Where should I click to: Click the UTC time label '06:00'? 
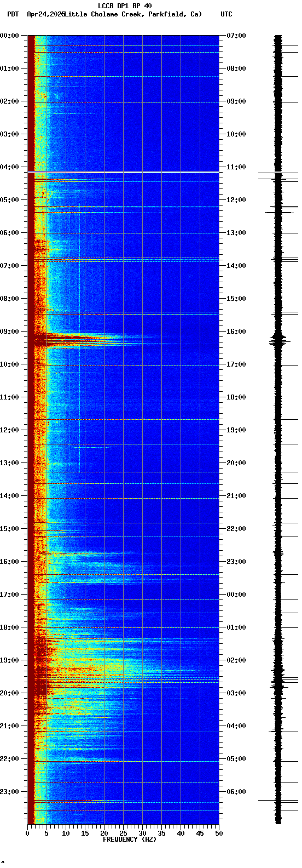236,792
